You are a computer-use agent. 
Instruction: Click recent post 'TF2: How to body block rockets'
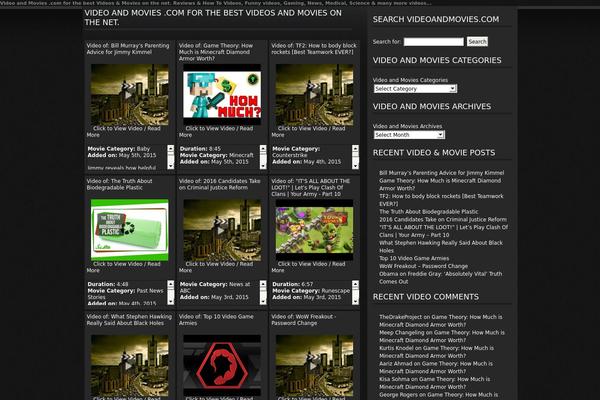coord(441,200)
